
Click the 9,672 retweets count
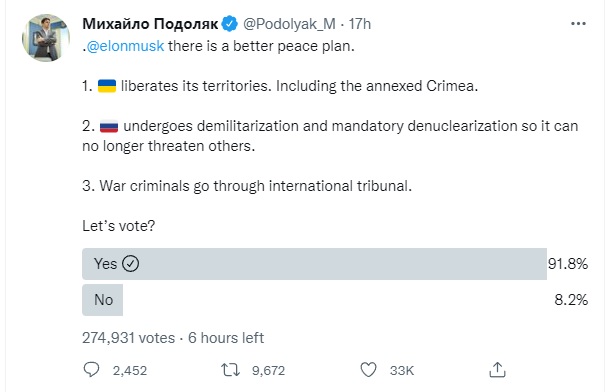tap(268, 371)
